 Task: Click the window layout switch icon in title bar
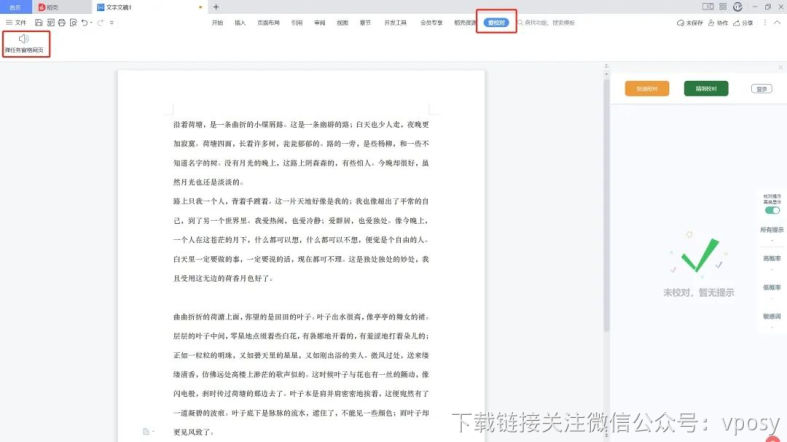click(708, 7)
